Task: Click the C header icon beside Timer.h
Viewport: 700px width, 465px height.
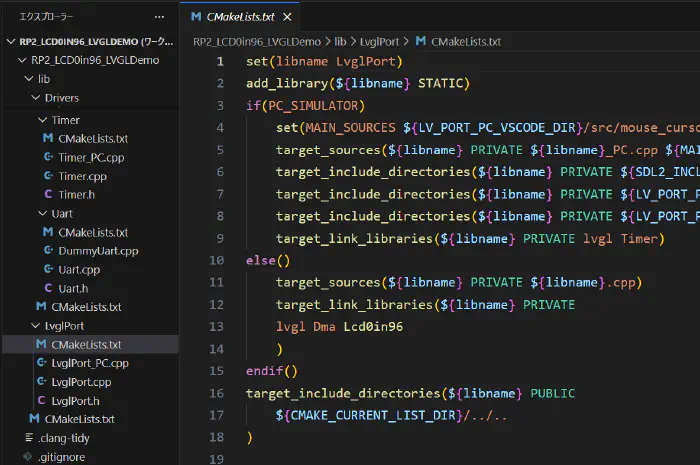Action: click(x=49, y=195)
